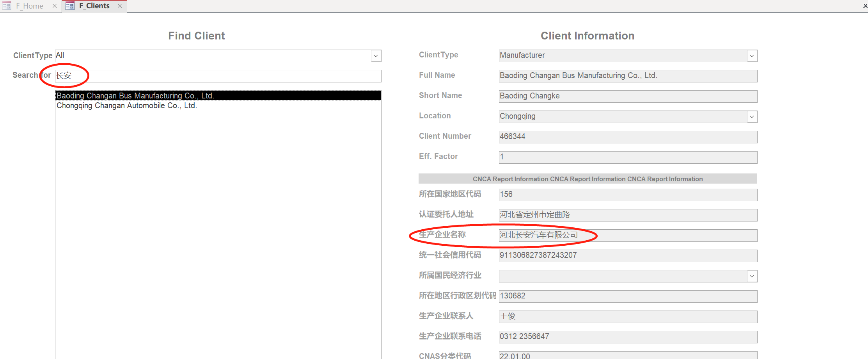Click the 所属国民经济行业 label
Screen dimensions: 868x359
click(x=450, y=275)
